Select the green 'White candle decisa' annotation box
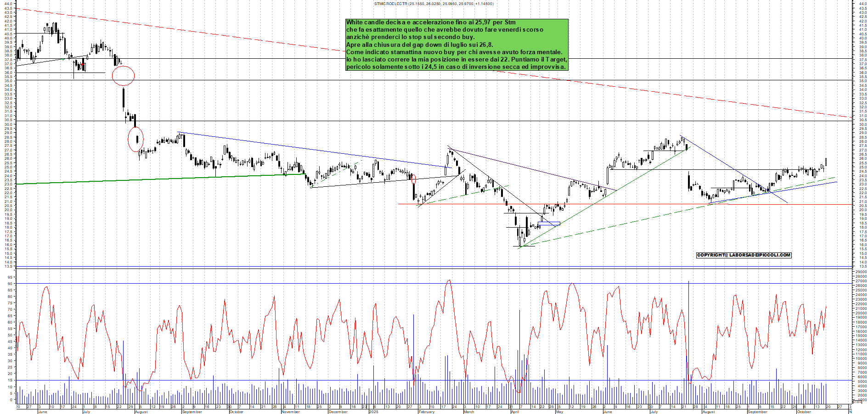Screen dimensions: 868x414 coord(457,45)
